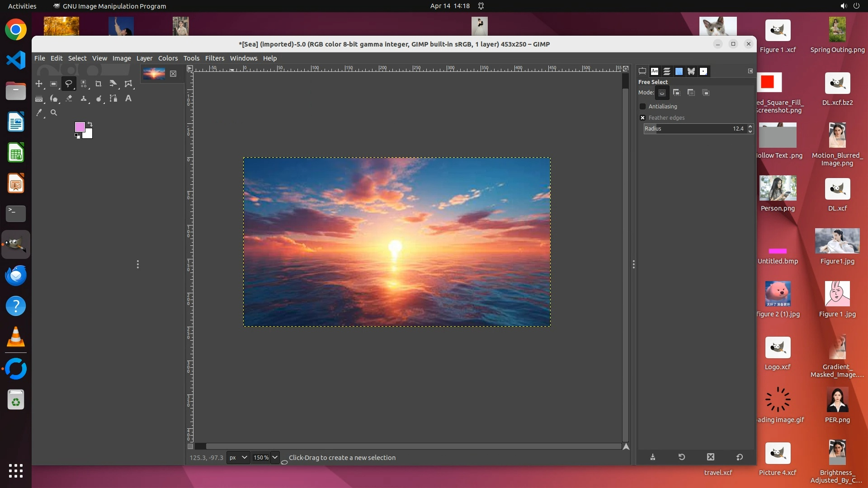Select the Color Picker tool
The width and height of the screenshot is (868, 488).
39,113
